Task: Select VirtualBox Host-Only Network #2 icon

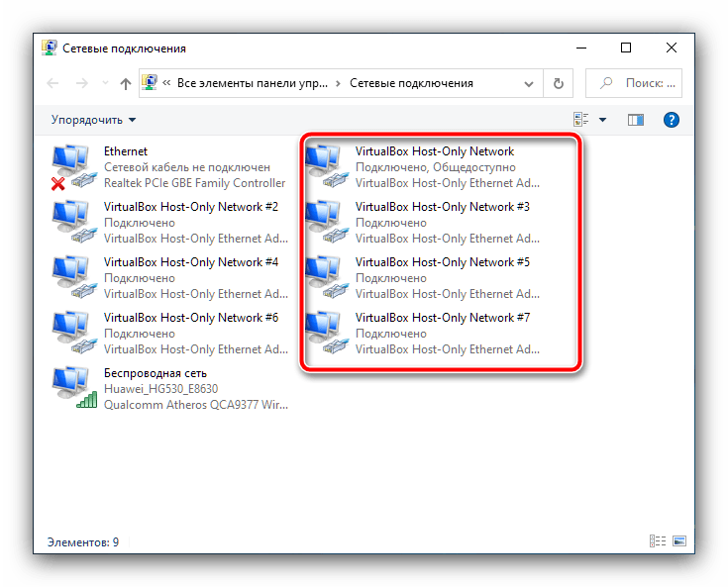Action: click(74, 223)
